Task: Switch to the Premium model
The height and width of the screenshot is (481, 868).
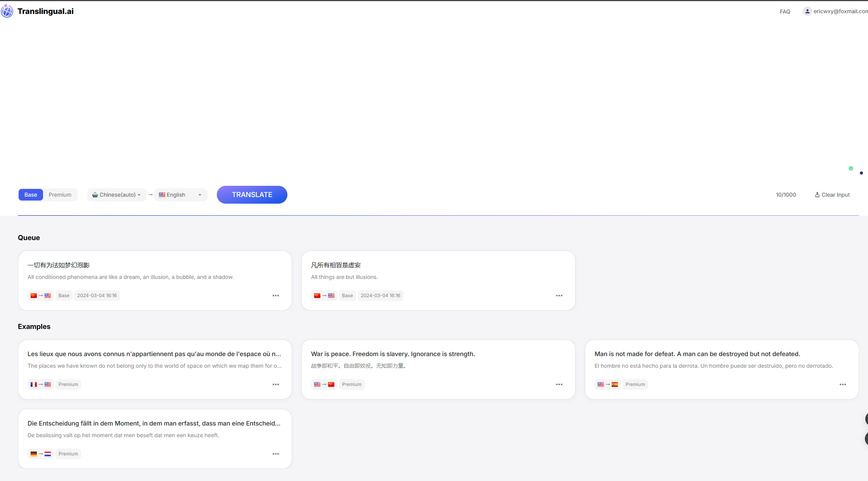Action: pos(60,195)
